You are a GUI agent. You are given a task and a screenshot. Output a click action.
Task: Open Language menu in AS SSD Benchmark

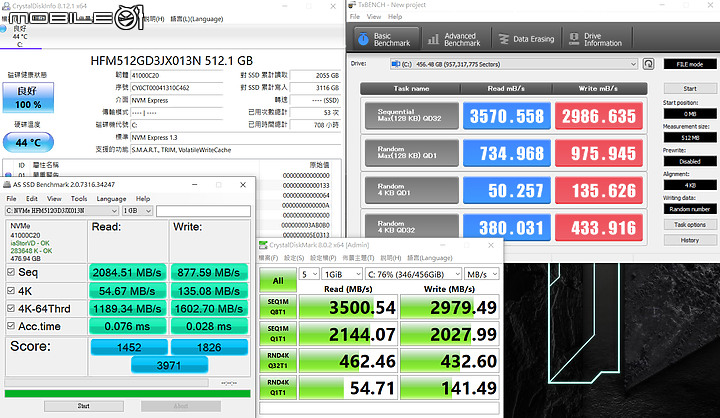click(111, 198)
